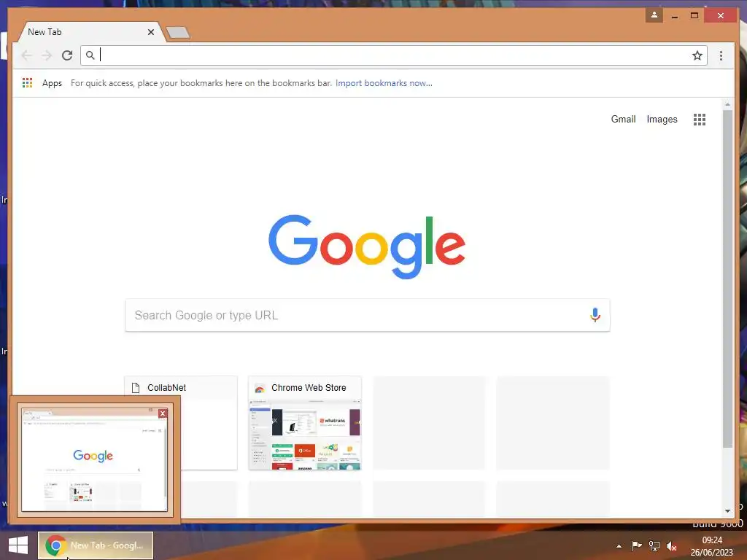This screenshot has height=560, width=747.
Task: Open the Windows Start button
Action: [18, 545]
